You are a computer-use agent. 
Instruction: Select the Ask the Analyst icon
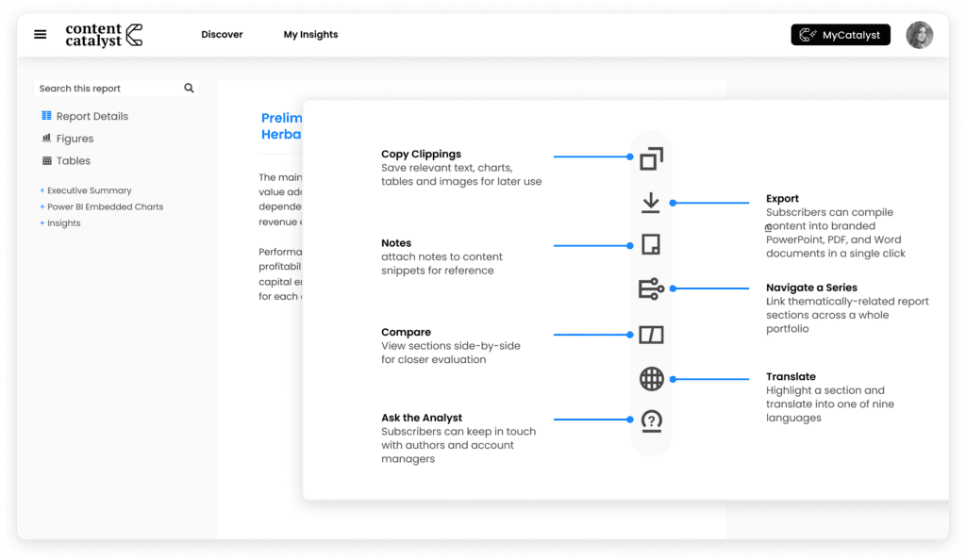(650, 421)
